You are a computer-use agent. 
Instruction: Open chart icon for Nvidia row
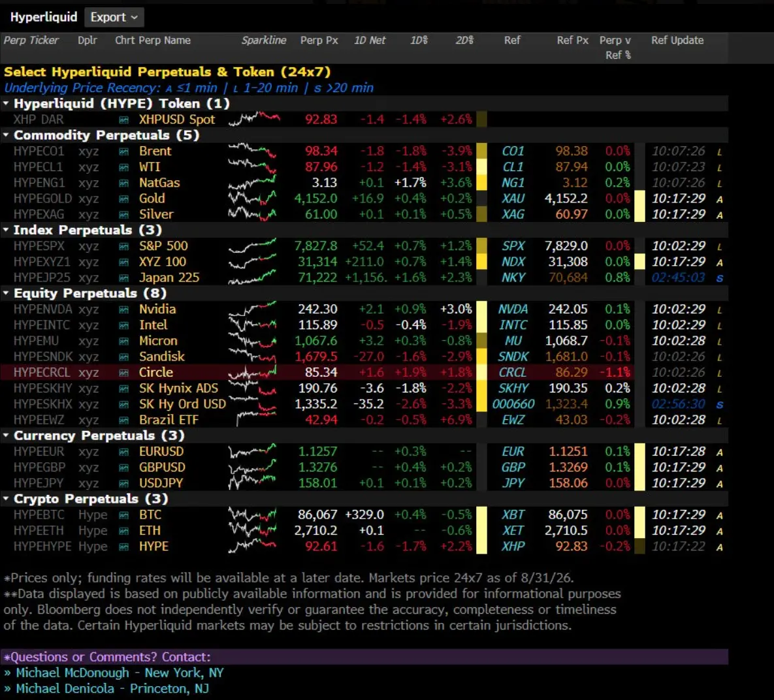[124, 310]
